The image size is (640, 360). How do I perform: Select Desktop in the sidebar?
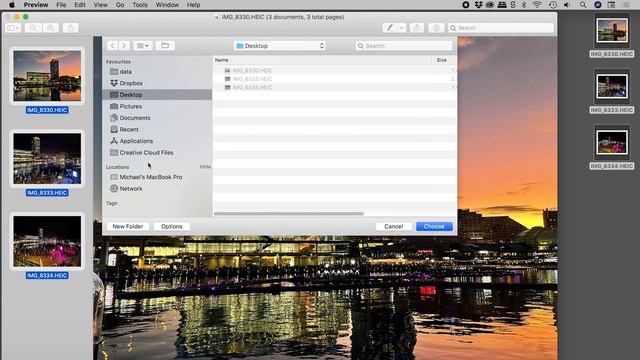[157, 95]
